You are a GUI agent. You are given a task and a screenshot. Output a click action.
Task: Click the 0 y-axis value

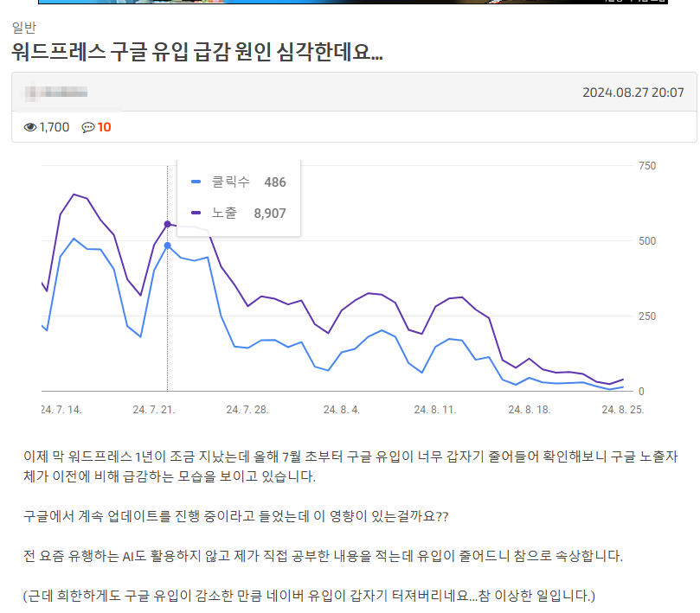tap(641, 392)
